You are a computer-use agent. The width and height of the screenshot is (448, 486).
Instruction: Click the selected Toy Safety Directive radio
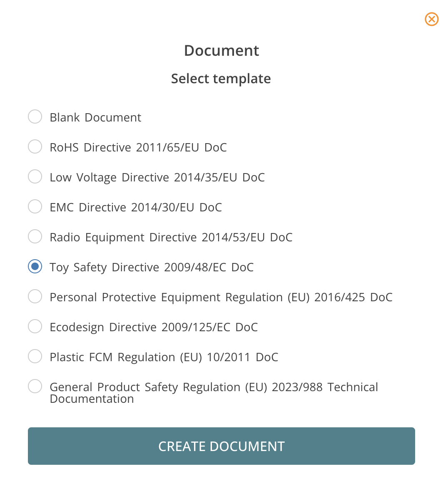[35, 267]
